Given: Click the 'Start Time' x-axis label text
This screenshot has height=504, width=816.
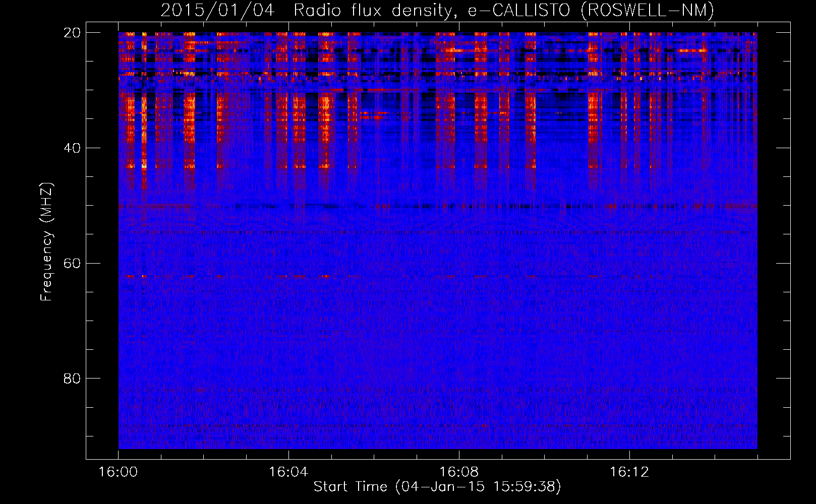Looking at the screenshot, I should point(350,487).
